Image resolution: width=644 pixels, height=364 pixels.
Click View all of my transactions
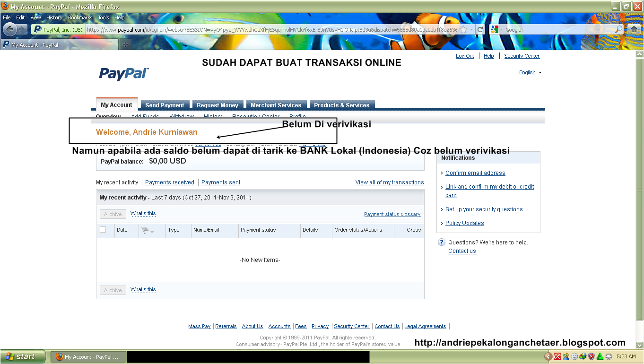pyautogui.click(x=390, y=182)
